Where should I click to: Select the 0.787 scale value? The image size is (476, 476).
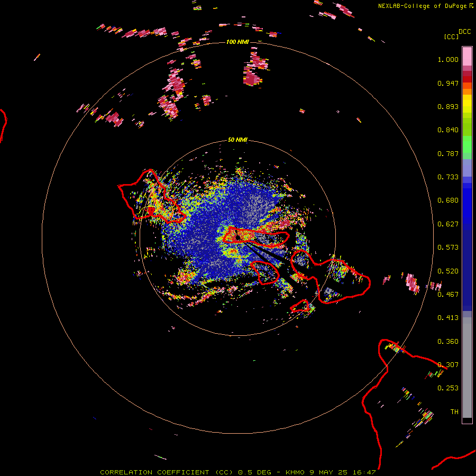click(x=448, y=153)
